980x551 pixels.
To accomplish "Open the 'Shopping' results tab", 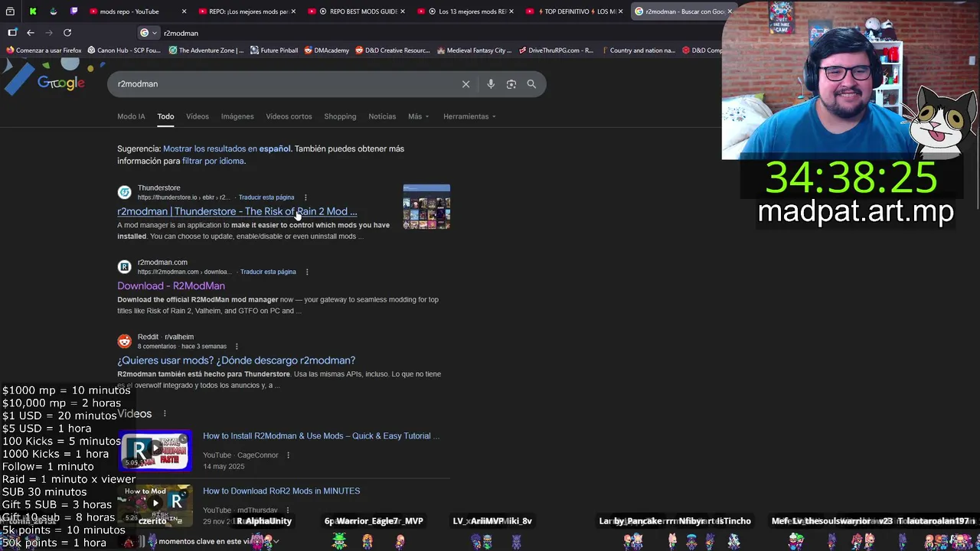I will [x=340, y=116].
